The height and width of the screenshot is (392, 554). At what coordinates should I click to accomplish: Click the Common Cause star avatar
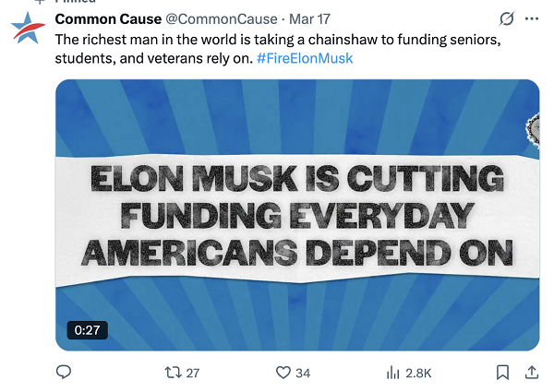point(29,29)
